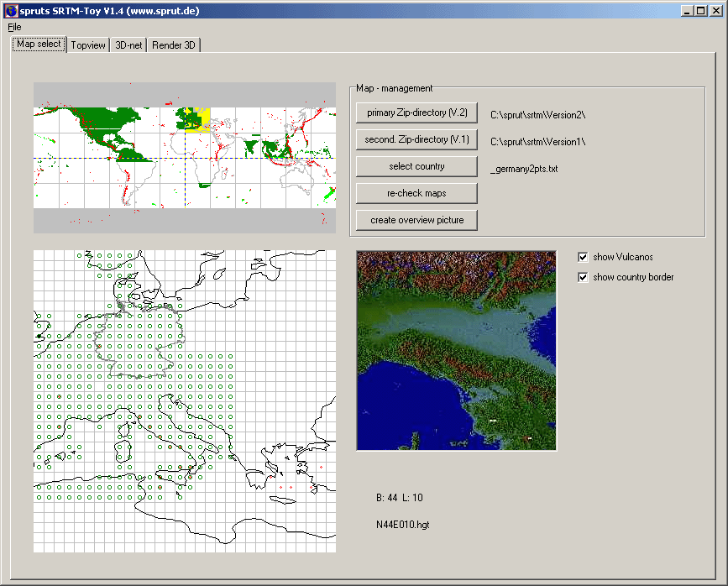Select the Map select tab
Image resolution: width=728 pixels, height=586 pixels.
pos(39,44)
